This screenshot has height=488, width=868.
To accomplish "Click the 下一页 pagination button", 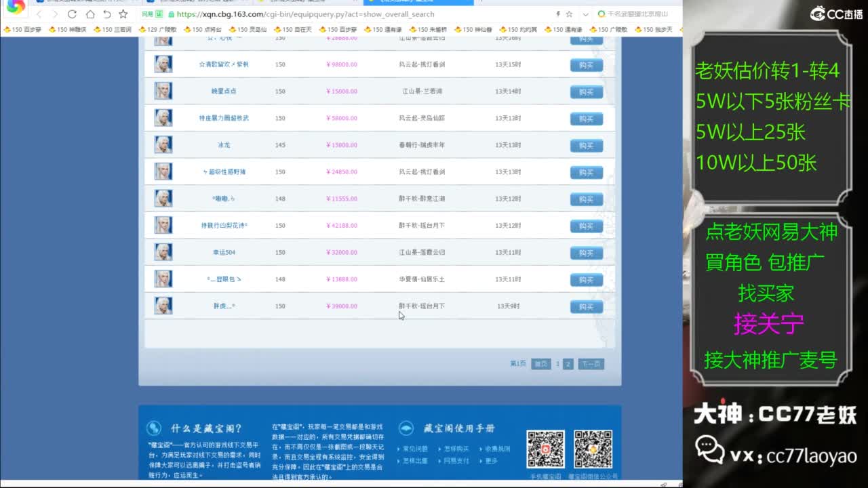I will tap(592, 364).
